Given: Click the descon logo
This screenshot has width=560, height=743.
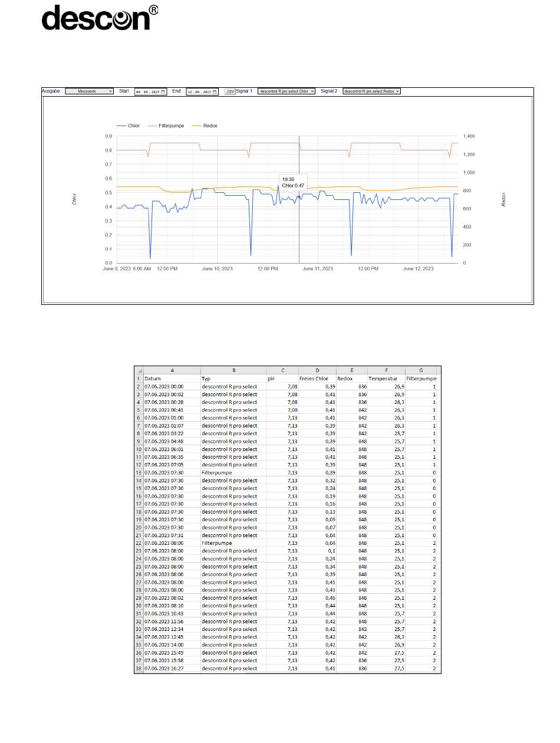Looking at the screenshot, I should [100, 18].
